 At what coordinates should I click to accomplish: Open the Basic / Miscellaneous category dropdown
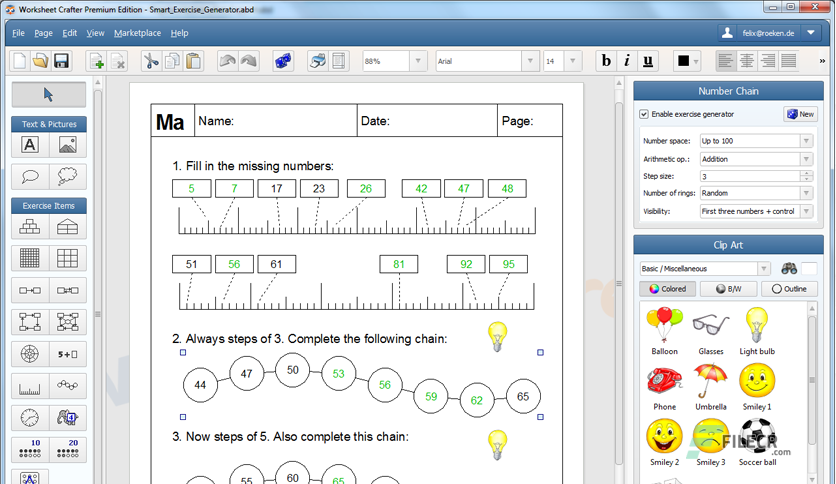point(763,269)
